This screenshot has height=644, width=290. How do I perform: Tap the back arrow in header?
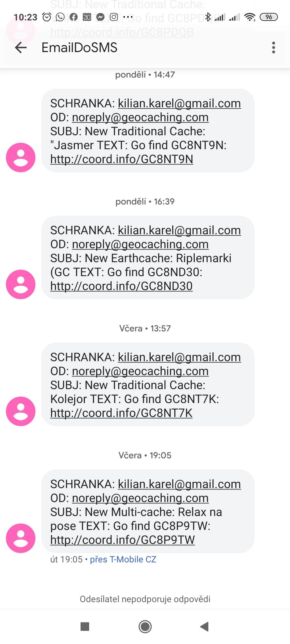[x=21, y=48]
